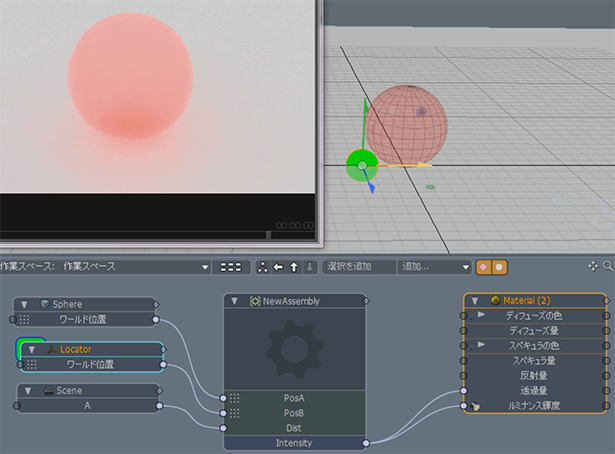
Task: Click the left arrow navigation icon in schematic toolbar
Action: [278, 267]
